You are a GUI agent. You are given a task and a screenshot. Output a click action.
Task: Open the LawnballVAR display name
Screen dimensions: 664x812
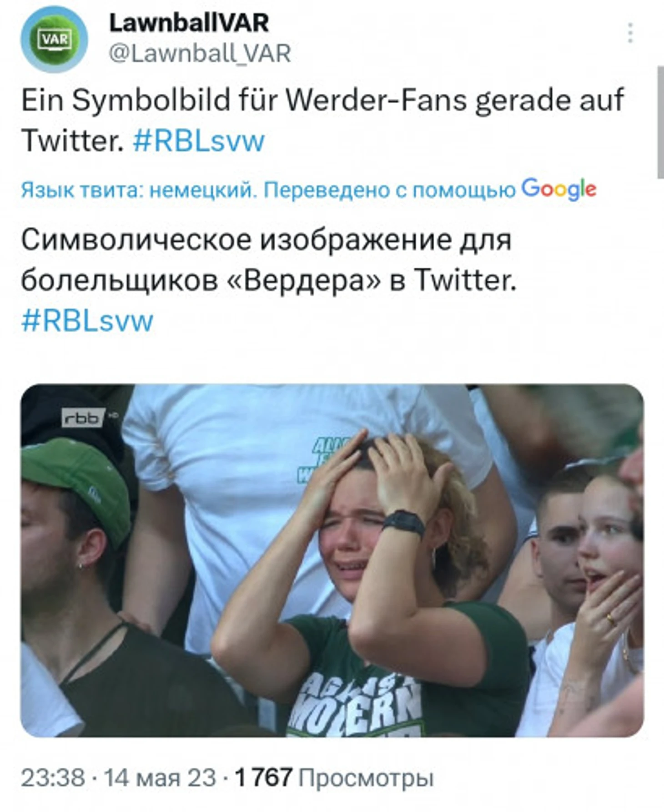(189, 23)
